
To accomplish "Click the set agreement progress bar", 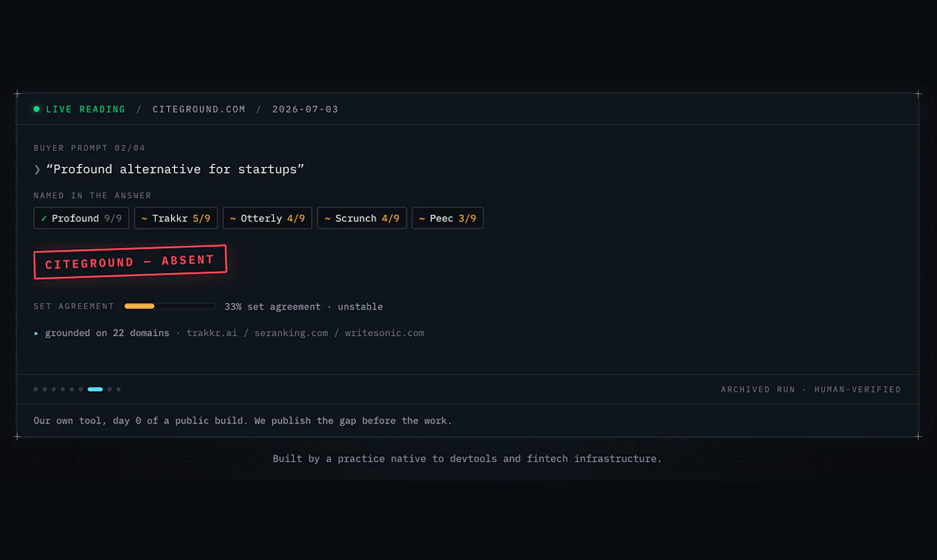I will [170, 306].
